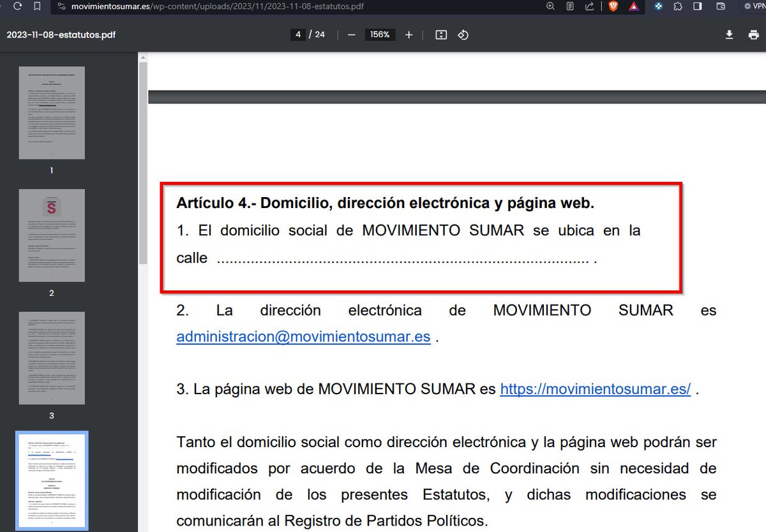Screen dimensions: 766x532
Task: Download the PDF file
Action: (729, 34)
